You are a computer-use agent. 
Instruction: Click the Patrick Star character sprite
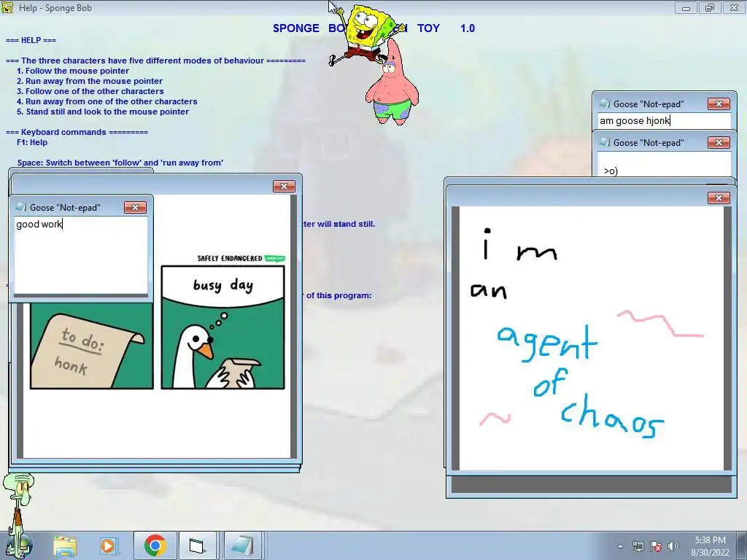[392, 83]
